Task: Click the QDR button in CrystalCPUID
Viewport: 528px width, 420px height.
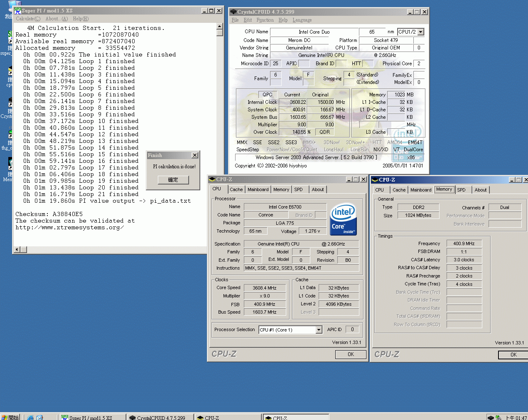Action: click(x=325, y=132)
